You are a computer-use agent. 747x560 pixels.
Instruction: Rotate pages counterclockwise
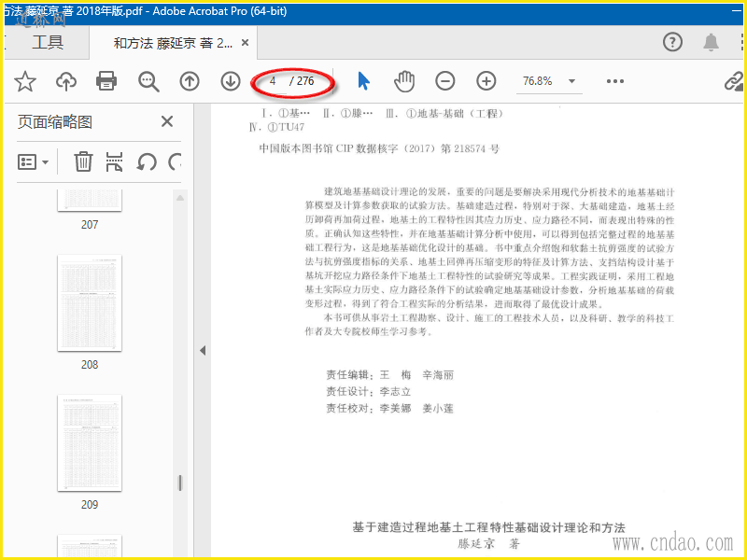147,161
